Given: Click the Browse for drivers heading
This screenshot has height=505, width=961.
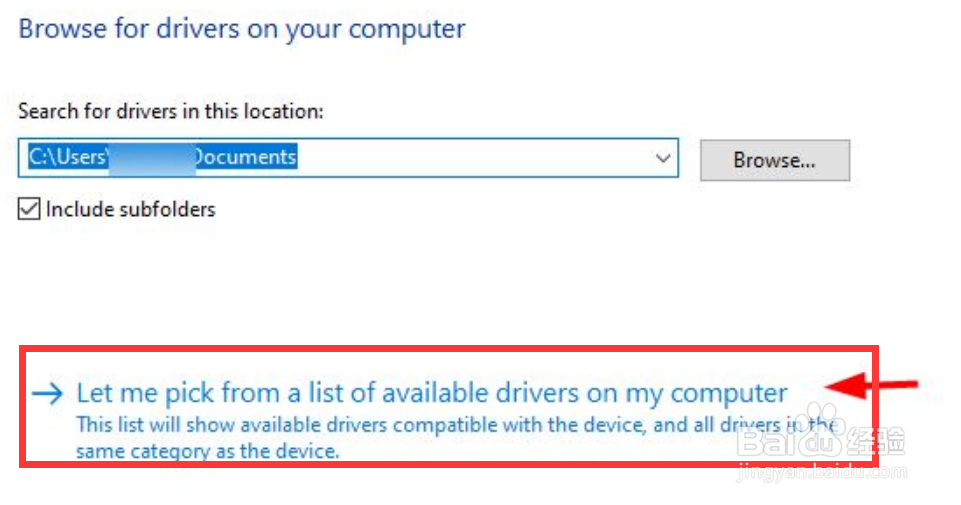Looking at the screenshot, I should (242, 28).
